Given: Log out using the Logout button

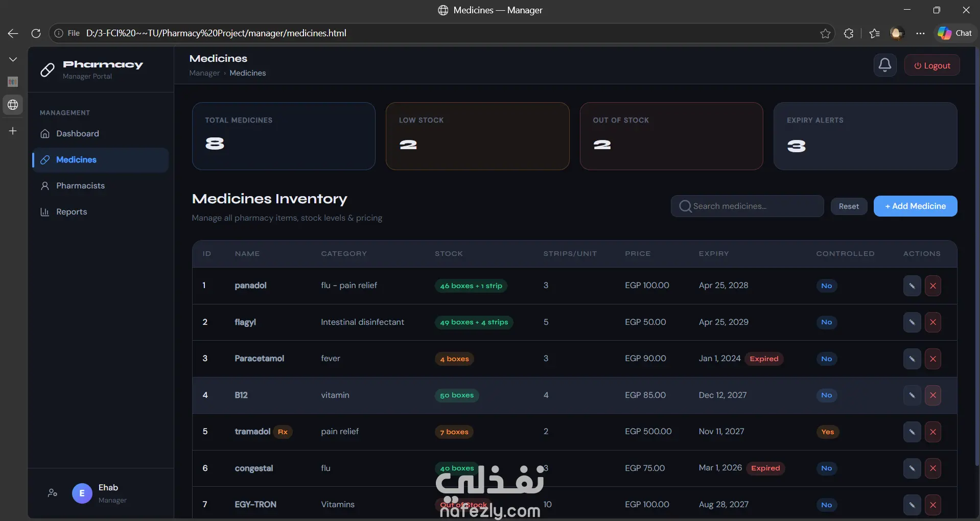Looking at the screenshot, I should click(x=932, y=65).
